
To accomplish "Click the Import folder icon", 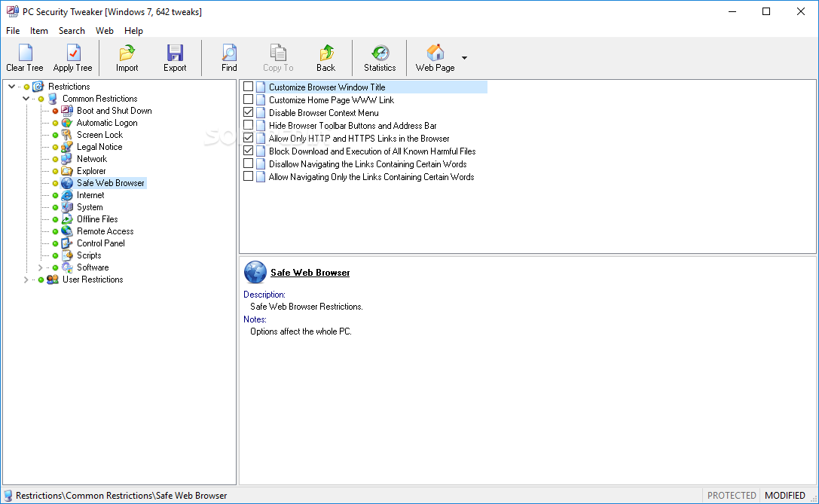I will coord(127,53).
